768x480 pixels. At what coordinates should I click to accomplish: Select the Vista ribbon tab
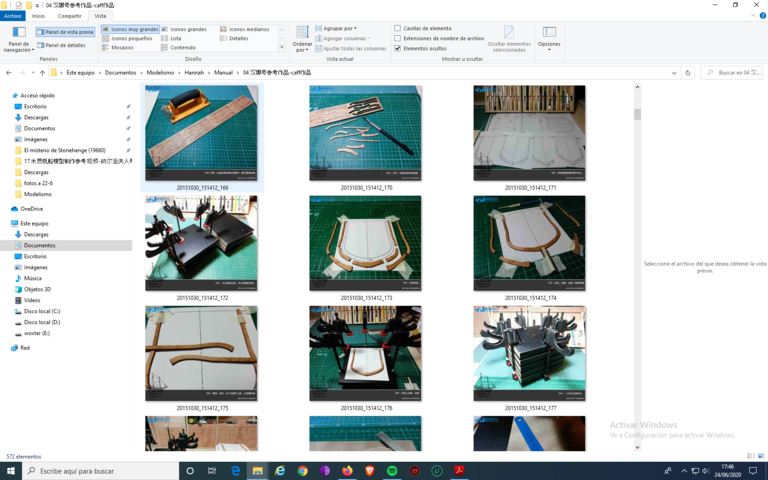click(100, 16)
